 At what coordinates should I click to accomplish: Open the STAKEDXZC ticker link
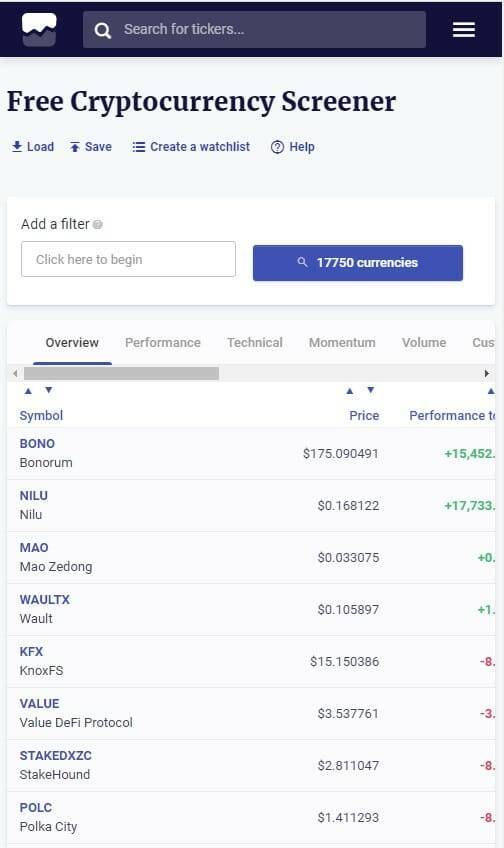(56, 755)
